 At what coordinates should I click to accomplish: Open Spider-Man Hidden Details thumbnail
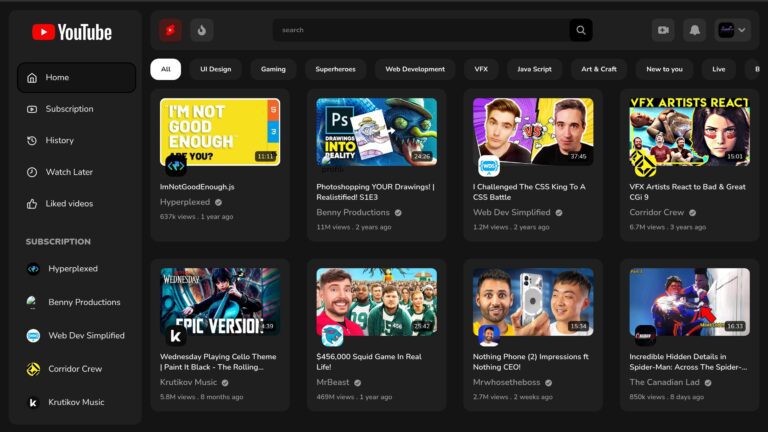[690, 302]
